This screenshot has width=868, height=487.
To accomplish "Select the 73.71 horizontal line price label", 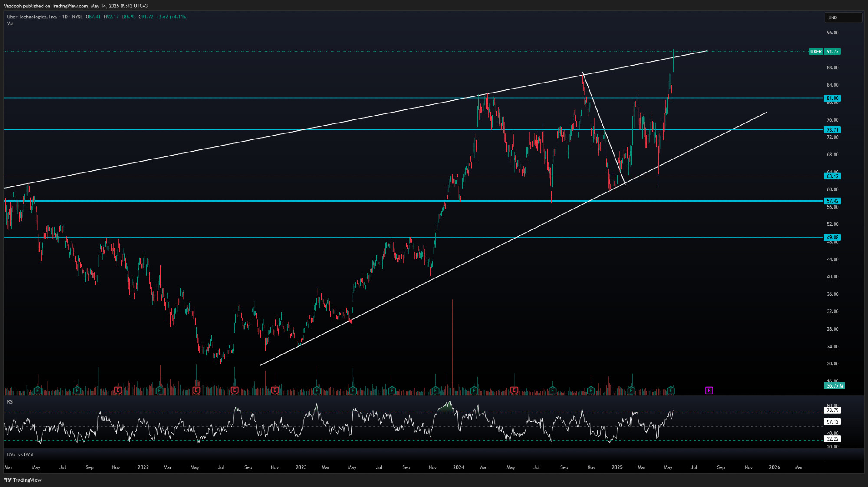I will coord(832,130).
